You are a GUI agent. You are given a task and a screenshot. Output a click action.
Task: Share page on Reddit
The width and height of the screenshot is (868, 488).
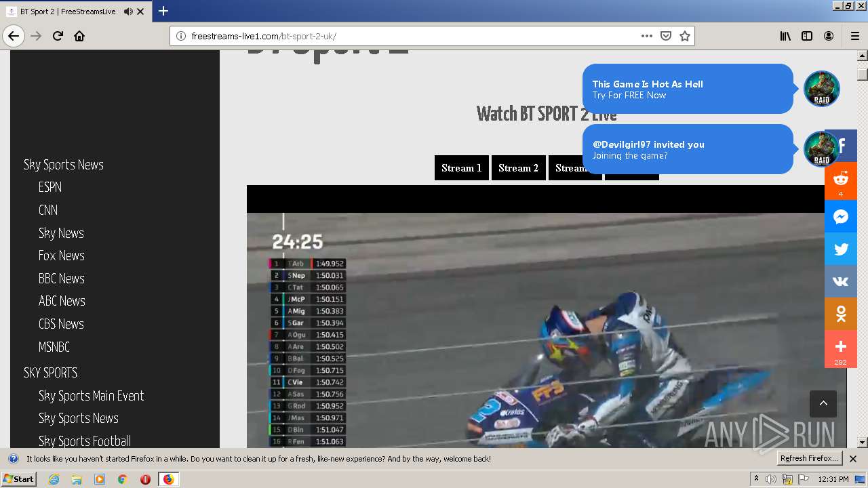841,181
